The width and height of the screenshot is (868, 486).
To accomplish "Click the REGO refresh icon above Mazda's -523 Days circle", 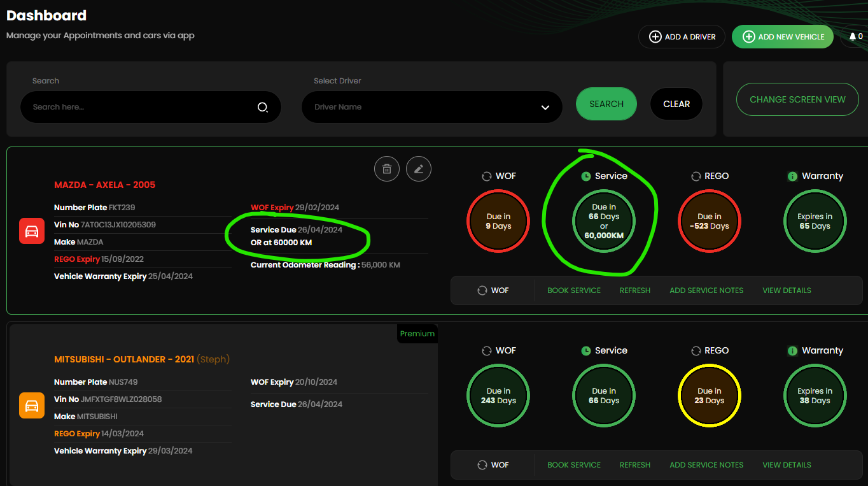I will coord(696,176).
